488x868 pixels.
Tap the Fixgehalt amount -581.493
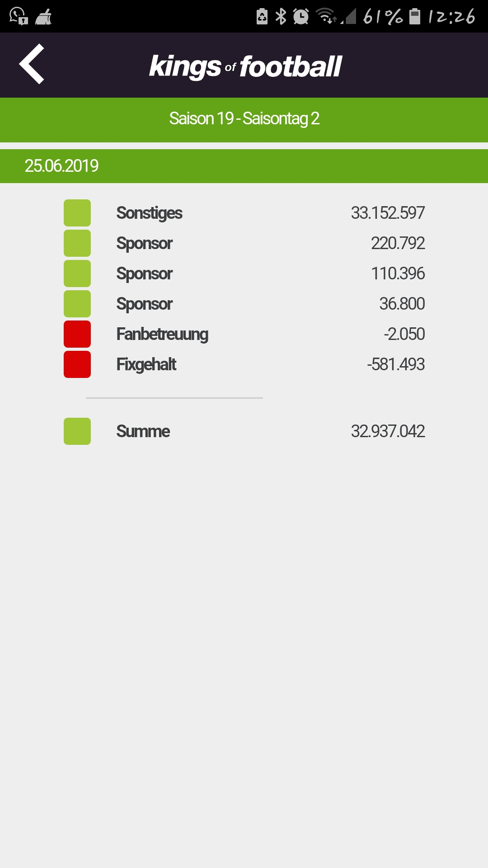pos(396,364)
